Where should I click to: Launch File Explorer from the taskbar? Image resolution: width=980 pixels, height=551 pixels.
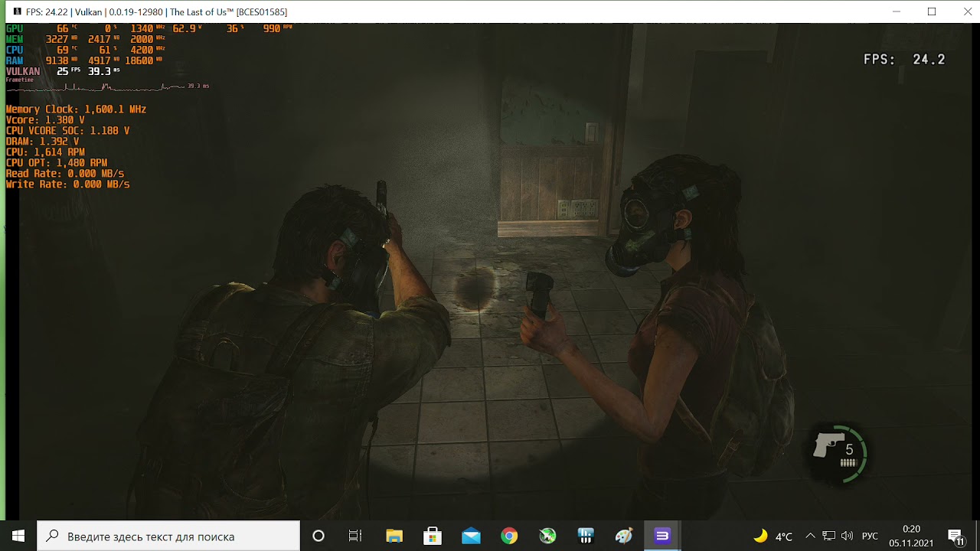pos(394,536)
